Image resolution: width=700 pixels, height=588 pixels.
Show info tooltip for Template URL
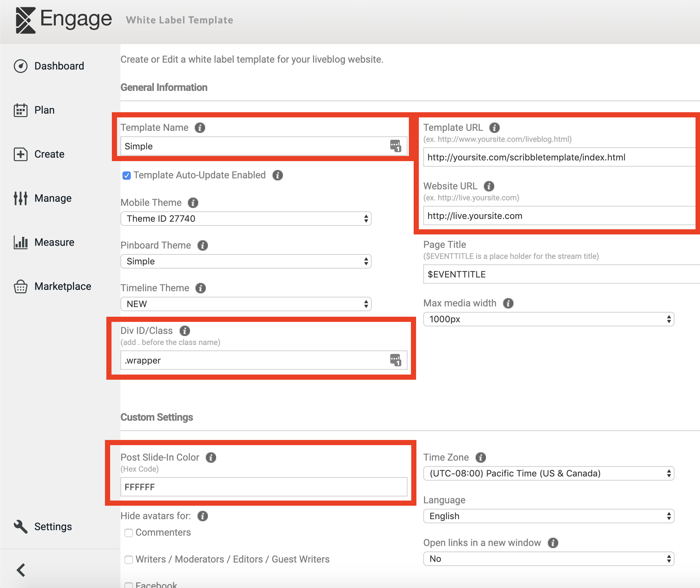[495, 128]
